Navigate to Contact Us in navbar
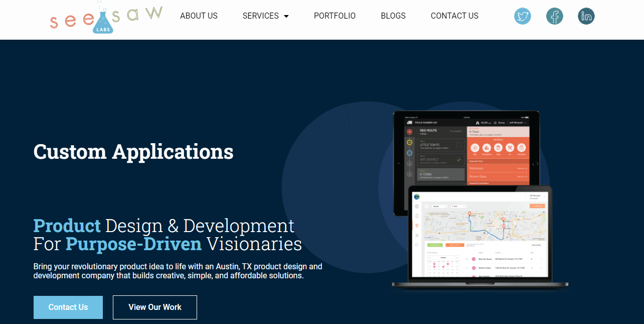 pyautogui.click(x=454, y=16)
